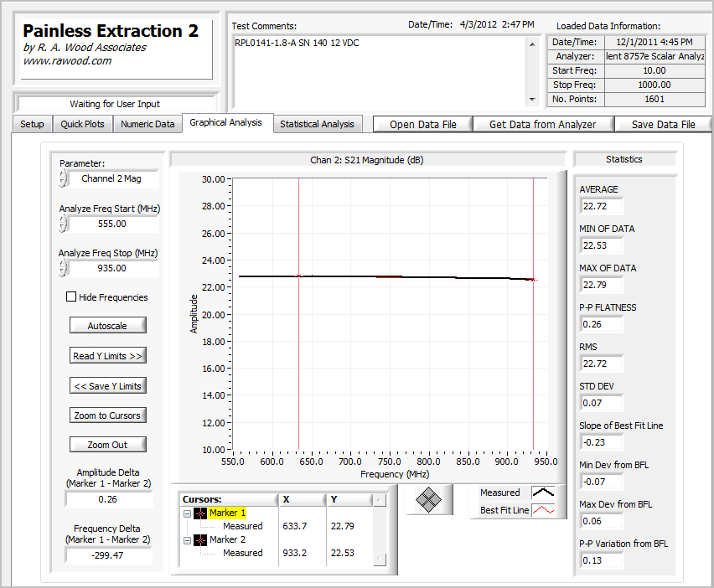This screenshot has height=588, width=714.
Task: Click Marker 1 crosshair icon in cursor list
Action: click(x=200, y=513)
